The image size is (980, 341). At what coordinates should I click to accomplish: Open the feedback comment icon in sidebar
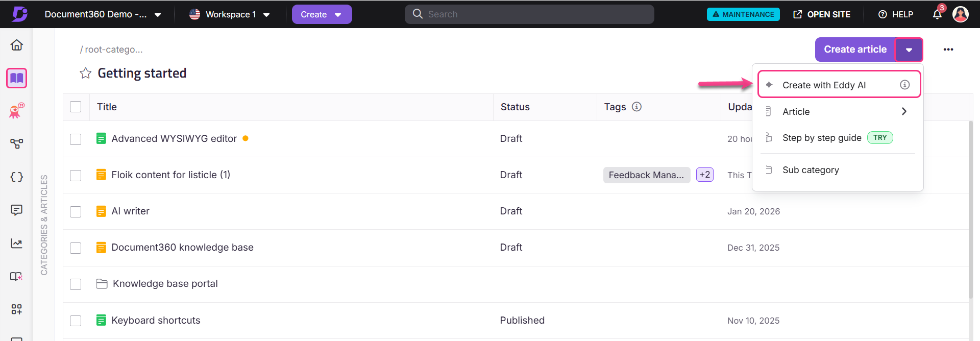[x=17, y=210]
